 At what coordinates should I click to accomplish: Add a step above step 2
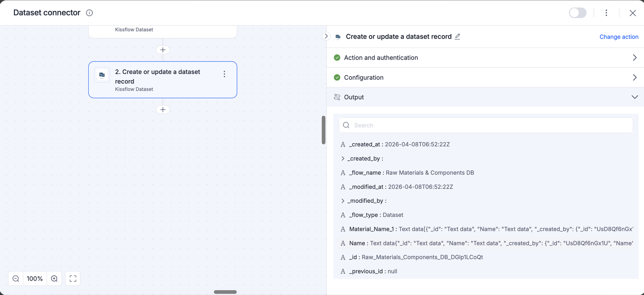click(163, 50)
